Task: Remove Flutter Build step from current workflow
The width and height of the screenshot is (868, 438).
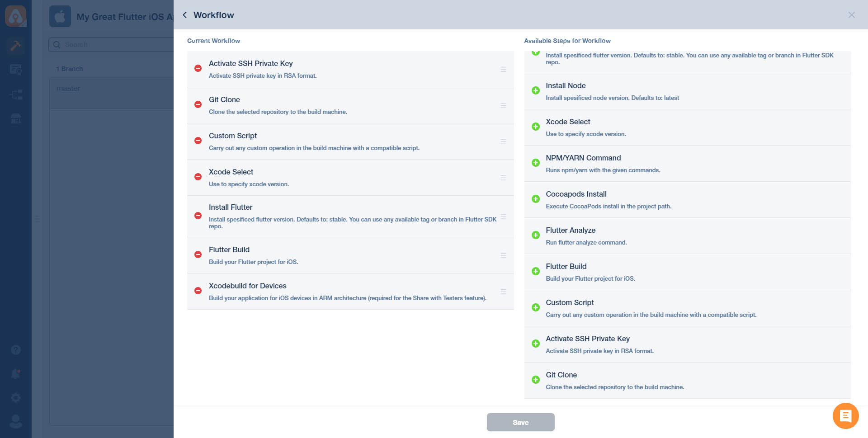Action: pos(198,254)
